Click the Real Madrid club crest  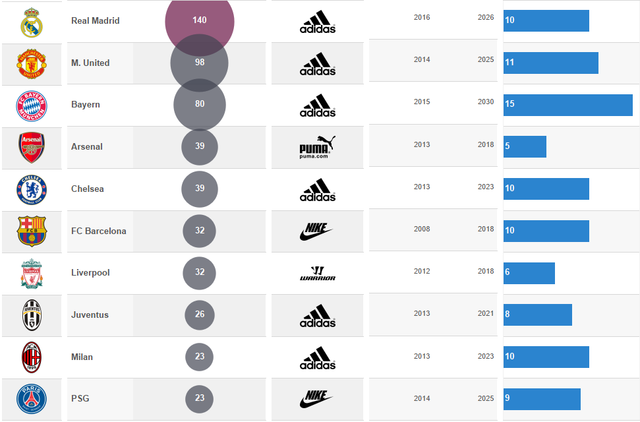(x=32, y=22)
